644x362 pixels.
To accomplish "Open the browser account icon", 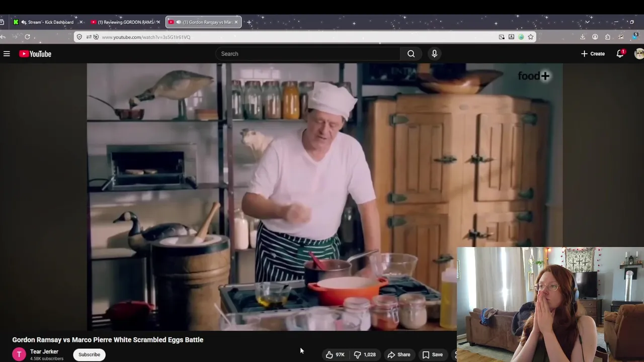I will click(x=595, y=37).
